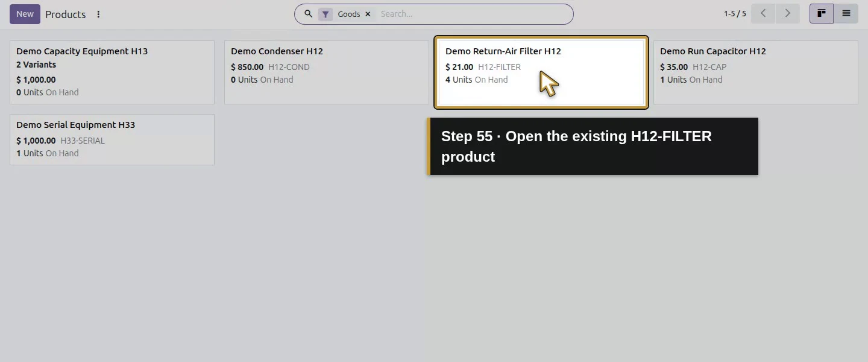Click the 2 Variants label
The width and height of the screenshot is (868, 362).
click(36, 65)
